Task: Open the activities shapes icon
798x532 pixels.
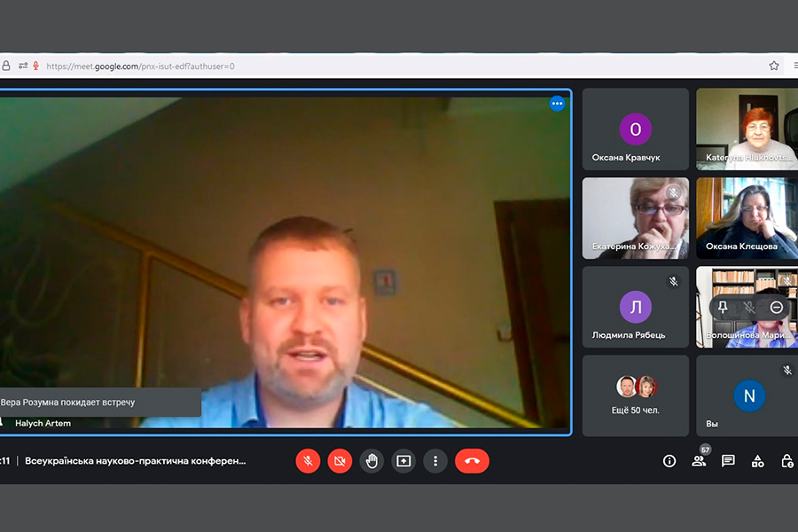Action: coord(758,461)
